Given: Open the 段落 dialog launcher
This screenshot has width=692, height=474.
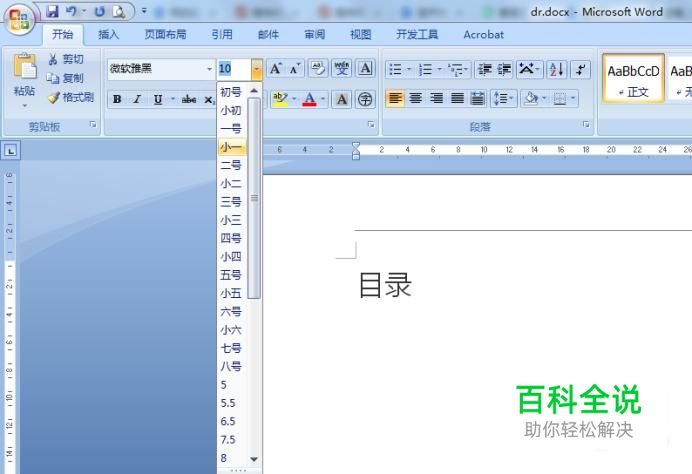Looking at the screenshot, I should click(x=586, y=125).
